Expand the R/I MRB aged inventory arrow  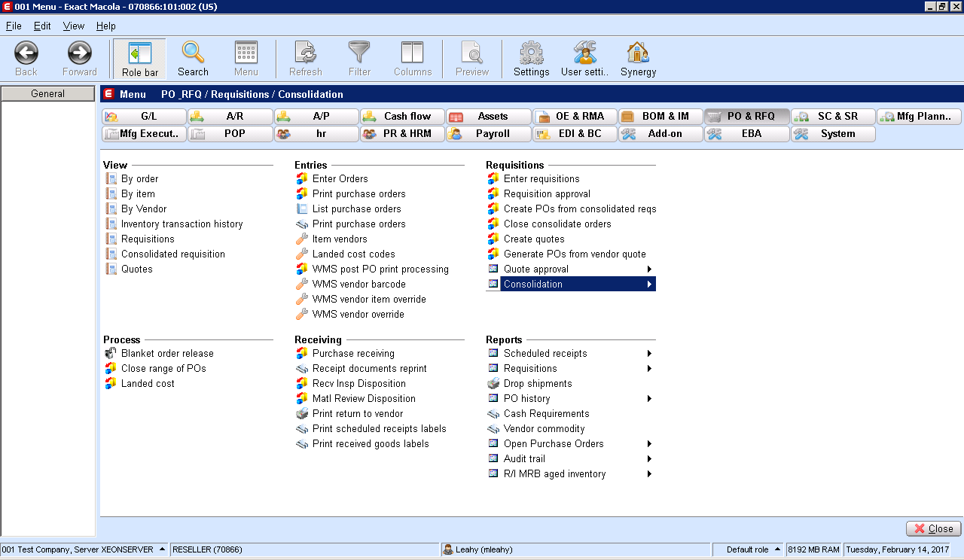coord(649,473)
